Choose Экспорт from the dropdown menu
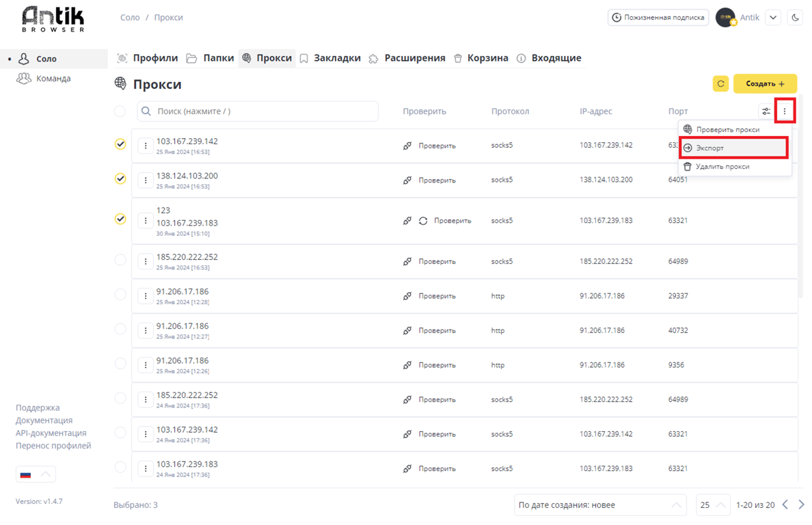 [734, 148]
